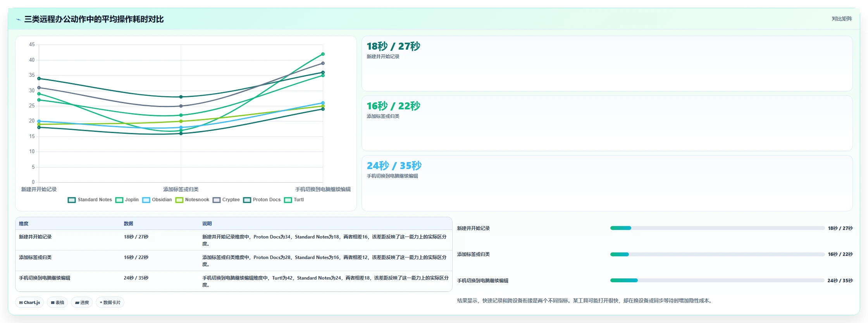Toggle the Turtl series in legend
The height and width of the screenshot is (323, 868).
pyautogui.click(x=294, y=200)
